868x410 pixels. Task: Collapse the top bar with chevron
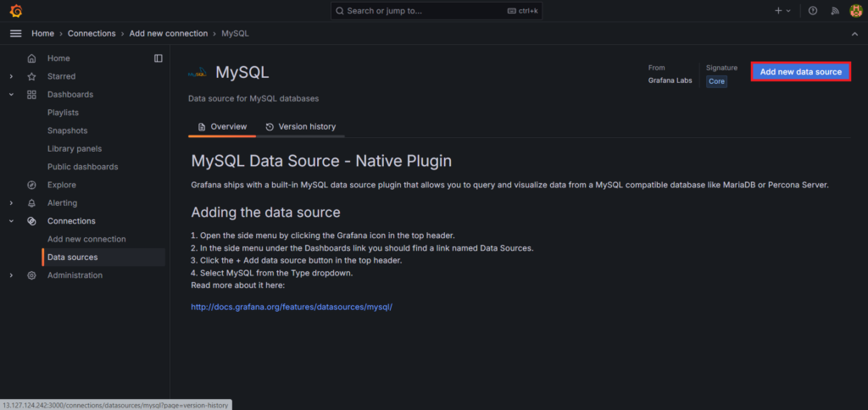854,34
